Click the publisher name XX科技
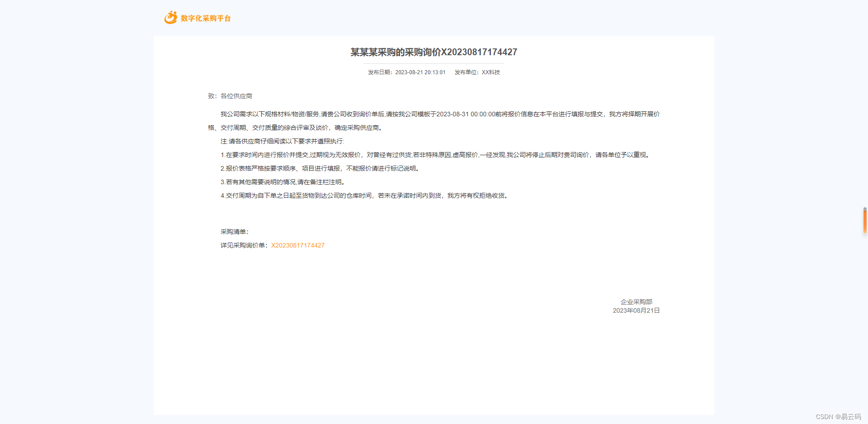Image resolution: width=868 pixels, height=424 pixels. [x=491, y=72]
